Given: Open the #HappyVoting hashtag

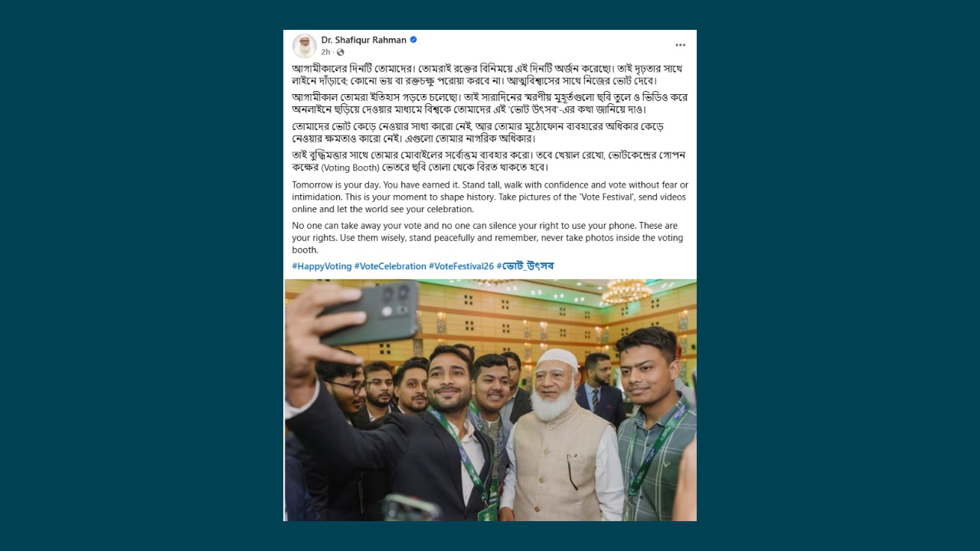Looking at the screenshot, I should coord(322,266).
